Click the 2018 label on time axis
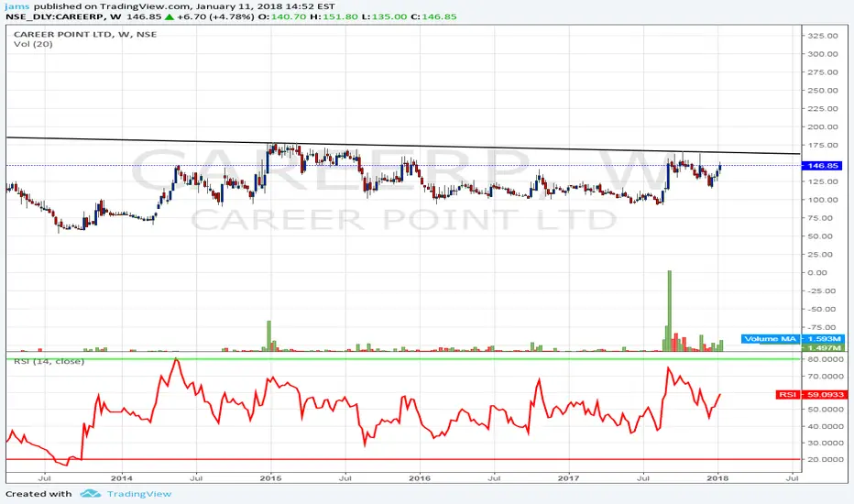The width and height of the screenshot is (854, 504). coord(717,478)
